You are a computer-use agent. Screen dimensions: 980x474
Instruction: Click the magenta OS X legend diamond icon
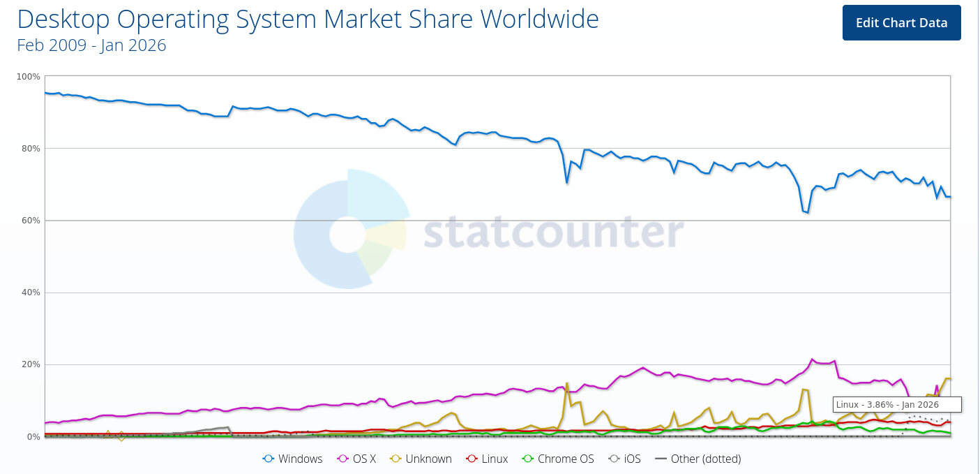(x=342, y=459)
